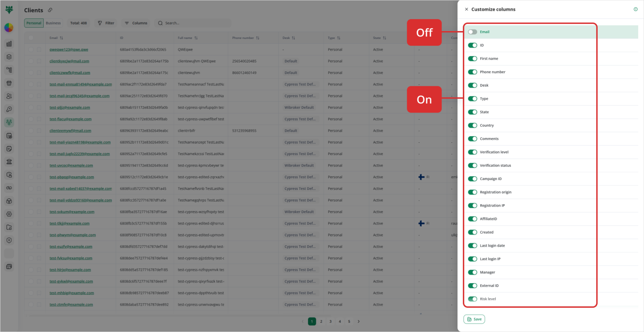644x332 pixels.
Task: Sort by Type column arrows
Action: (x=338, y=38)
